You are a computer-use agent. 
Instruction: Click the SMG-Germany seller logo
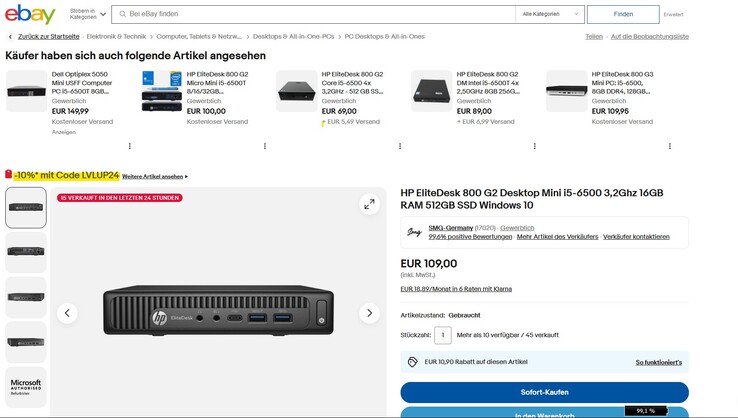[414, 232]
